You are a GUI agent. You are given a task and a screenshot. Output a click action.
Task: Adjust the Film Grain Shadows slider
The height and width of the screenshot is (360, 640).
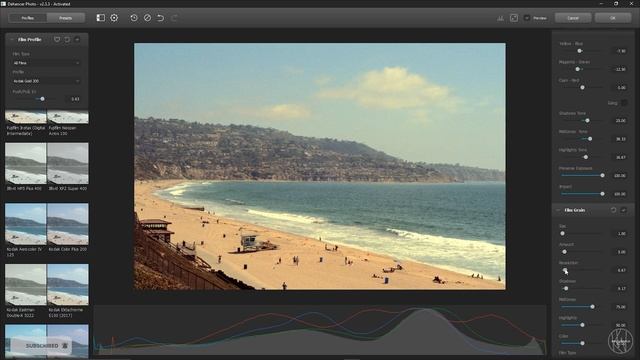566,289
